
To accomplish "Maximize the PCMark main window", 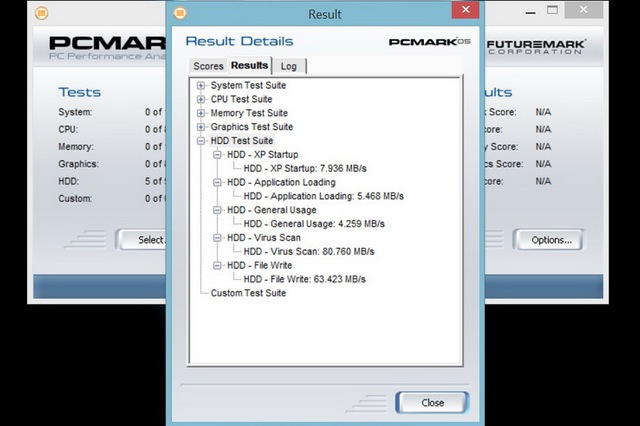I will click(552, 10).
